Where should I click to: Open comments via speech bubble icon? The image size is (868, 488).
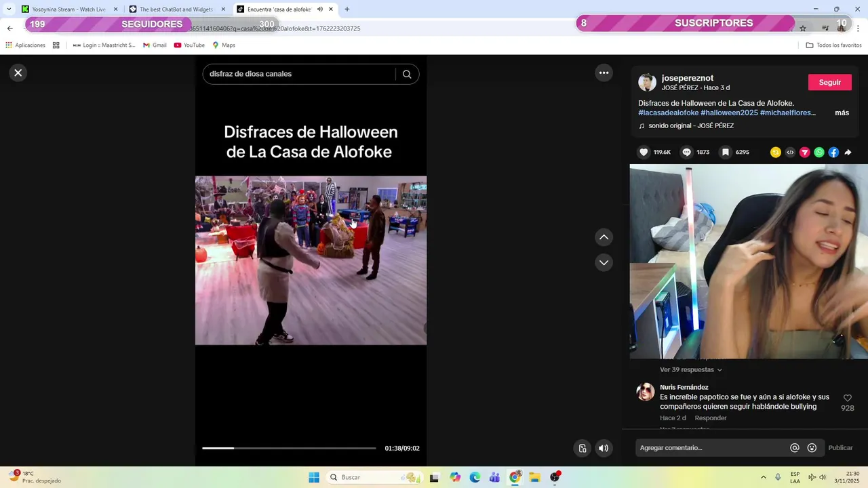[687, 152]
